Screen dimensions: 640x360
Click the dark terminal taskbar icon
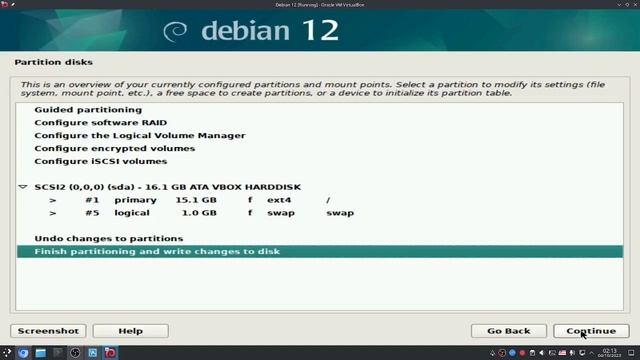[58, 353]
